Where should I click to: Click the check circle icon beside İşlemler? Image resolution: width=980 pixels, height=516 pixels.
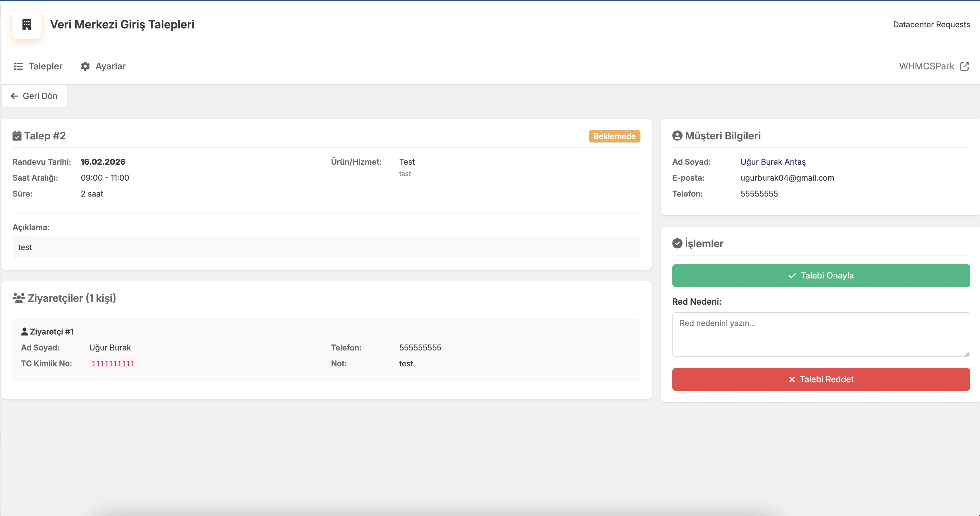[677, 243]
